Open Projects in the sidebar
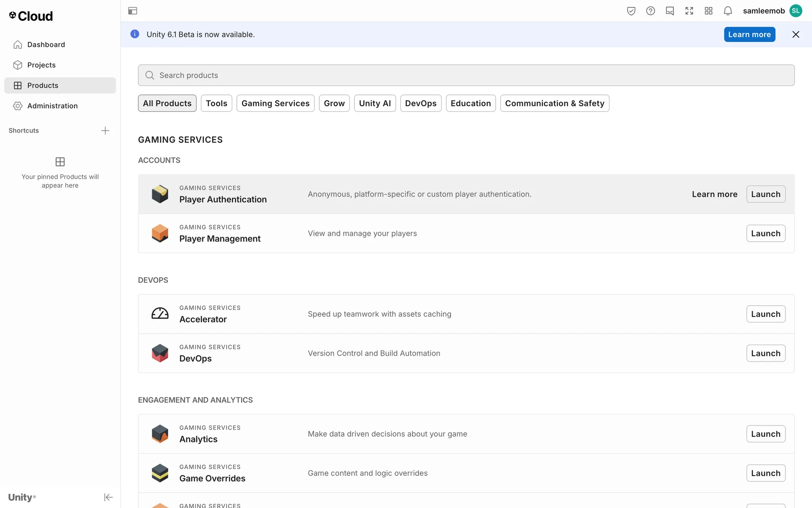This screenshot has height=508, width=812. (41, 65)
